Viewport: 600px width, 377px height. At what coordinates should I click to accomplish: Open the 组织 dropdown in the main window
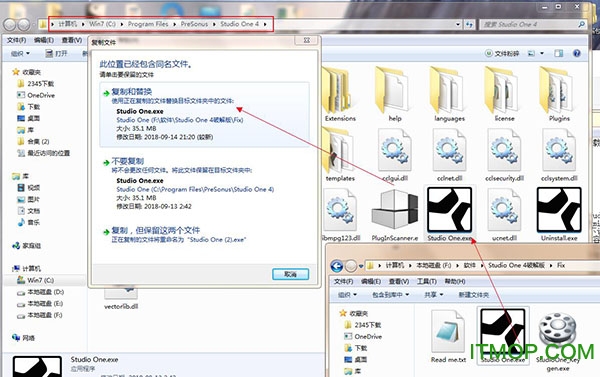coord(20,54)
